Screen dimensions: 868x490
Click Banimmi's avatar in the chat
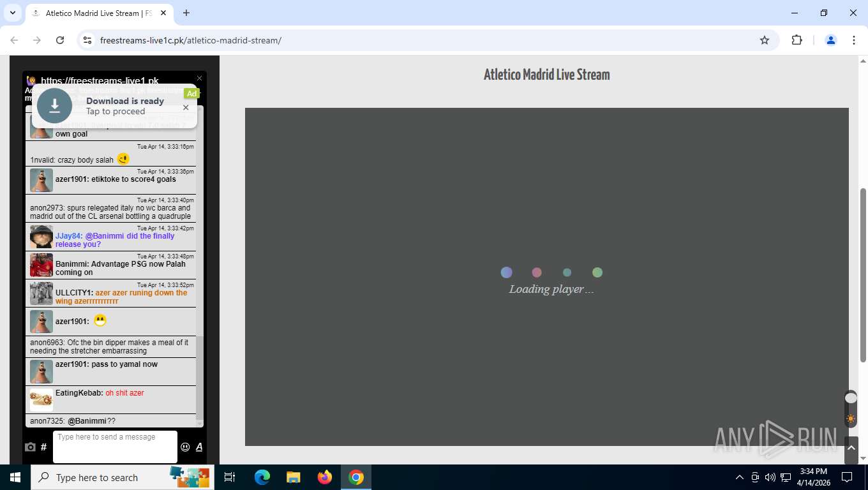pos(41,265)
